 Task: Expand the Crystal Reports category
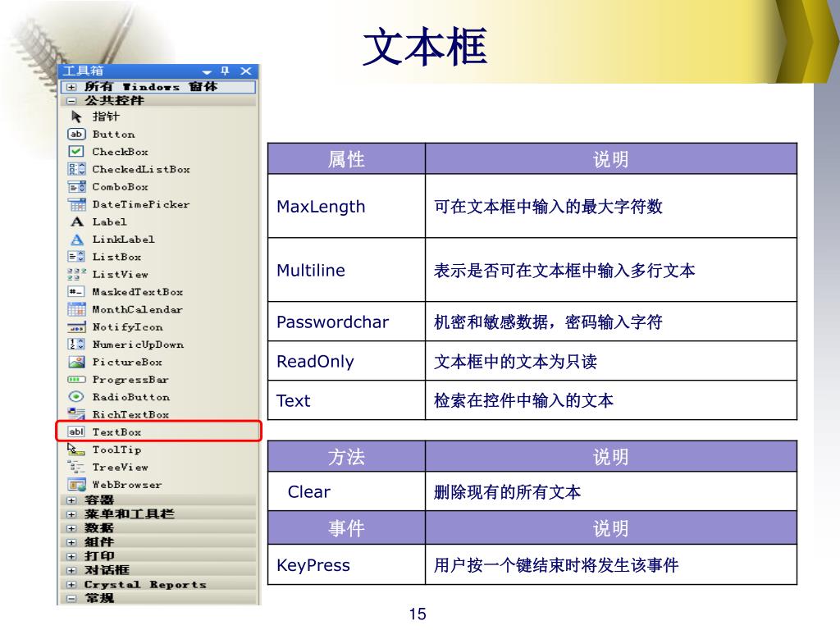click(x=71, y=584)
